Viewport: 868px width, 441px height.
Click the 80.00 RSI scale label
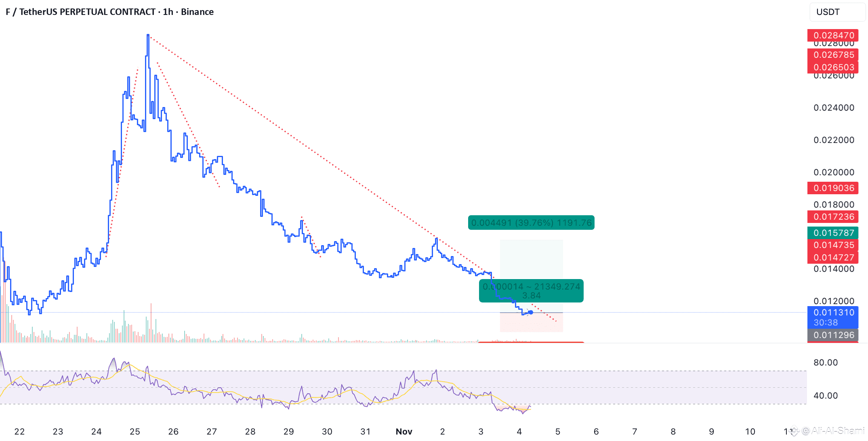[x=825, y=362]
